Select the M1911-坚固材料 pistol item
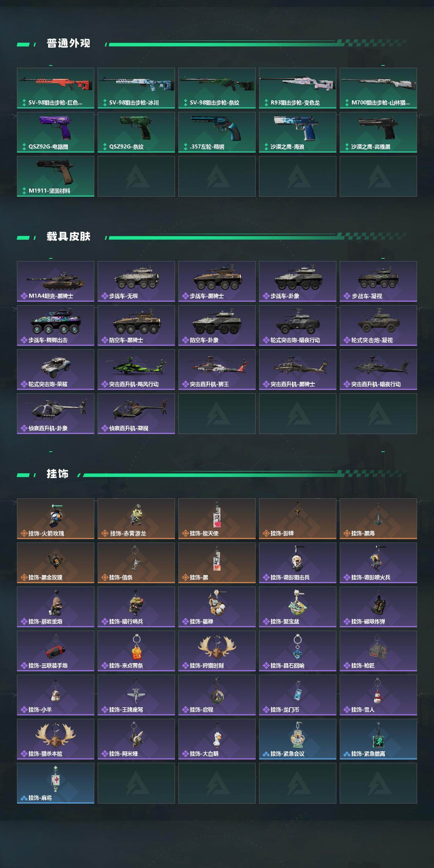Screen dimensions: 434x868 click(56, 176)
